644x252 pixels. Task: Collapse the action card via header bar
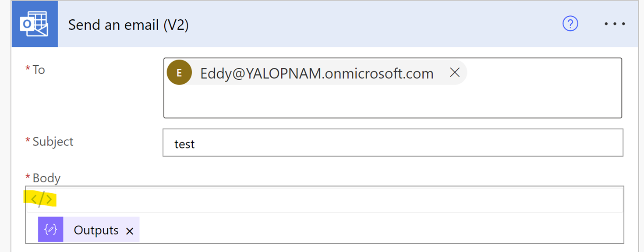tap(350, 24)
